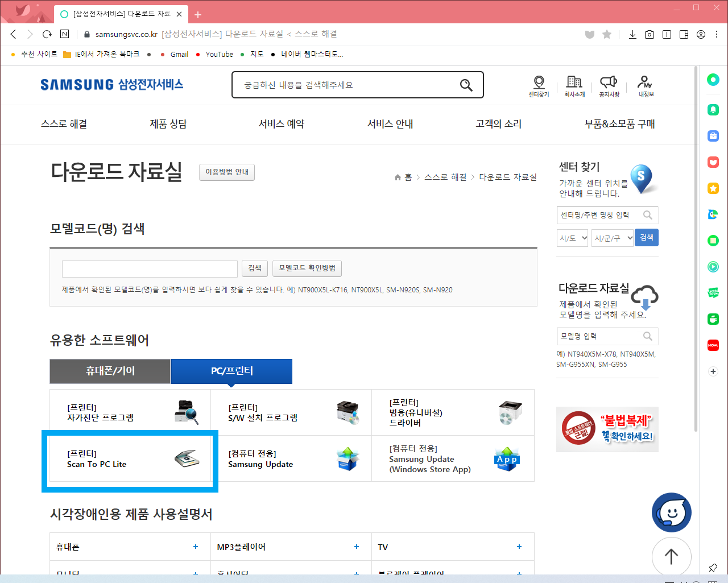Open the 서비스 예약 menu

pos(282,124)
